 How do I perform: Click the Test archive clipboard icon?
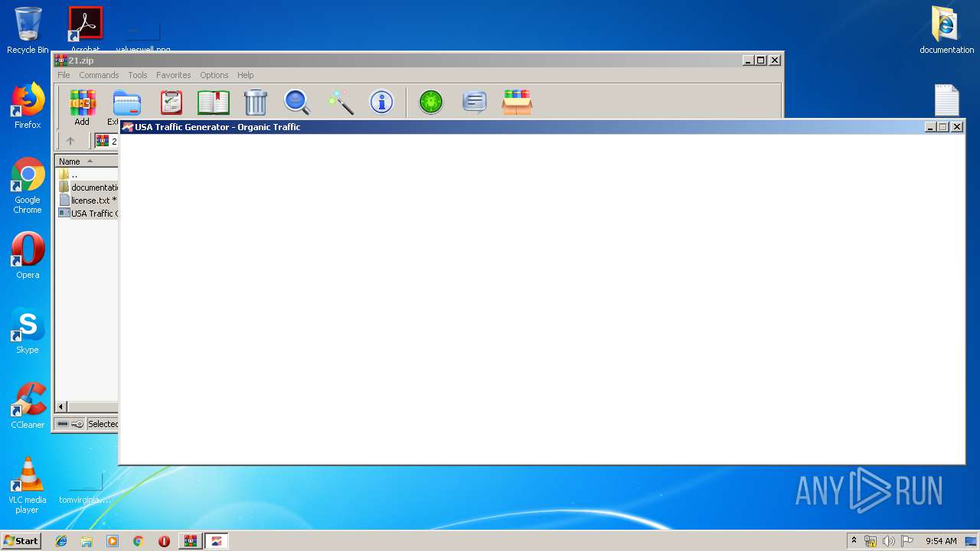[x=171, y=102]
